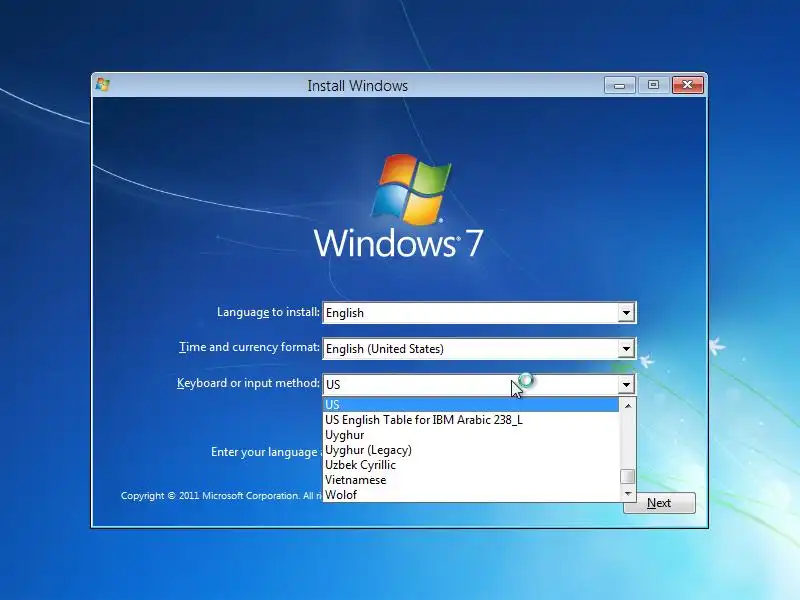800x600 pixels.
Task: Minimize the Install Windows dialog
Action: [619, 85]
